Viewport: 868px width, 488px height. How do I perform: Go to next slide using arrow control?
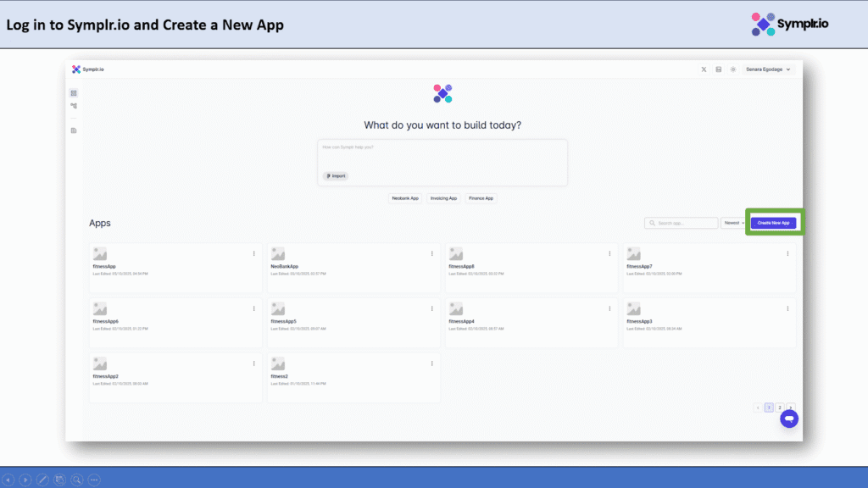pos(25,480)
